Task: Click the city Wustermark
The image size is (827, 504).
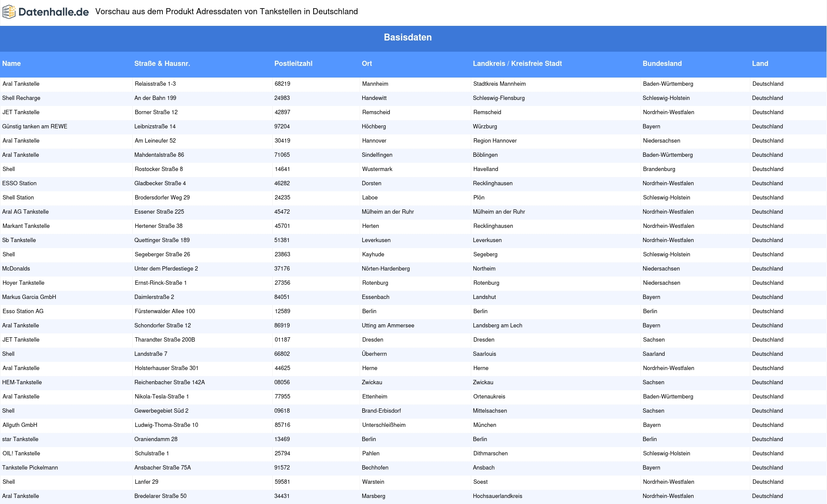Action: click(377, 169)
